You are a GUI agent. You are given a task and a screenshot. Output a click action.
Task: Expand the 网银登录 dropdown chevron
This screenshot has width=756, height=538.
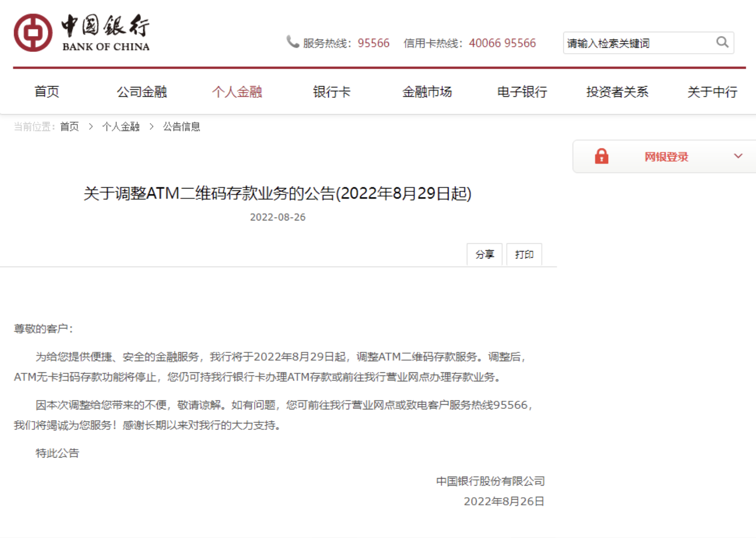(738, 156)
